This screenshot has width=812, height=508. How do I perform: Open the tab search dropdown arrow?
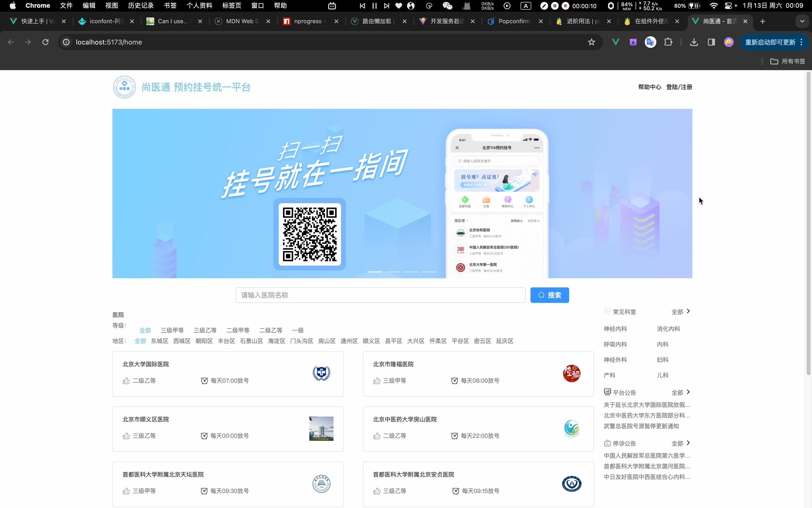point(802,22)
